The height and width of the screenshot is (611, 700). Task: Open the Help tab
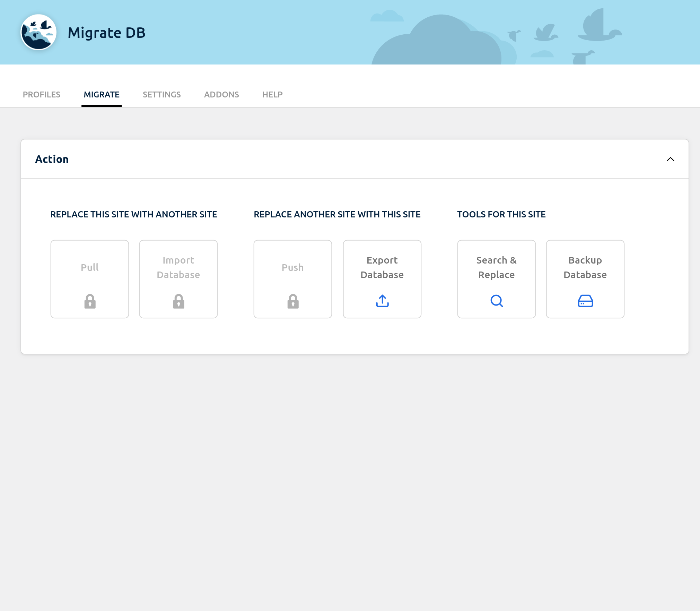pyautogui.click(x=272, y=95)
